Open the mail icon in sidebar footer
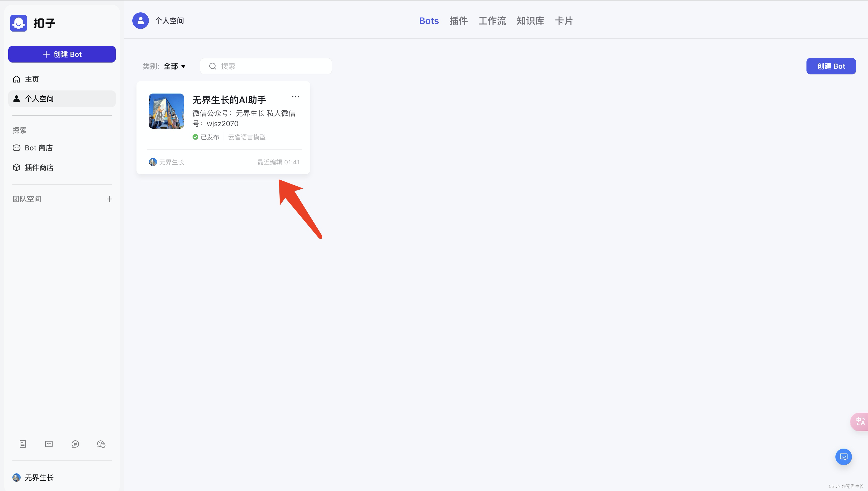Screen dimensions: 868x491 coord(49,444)
